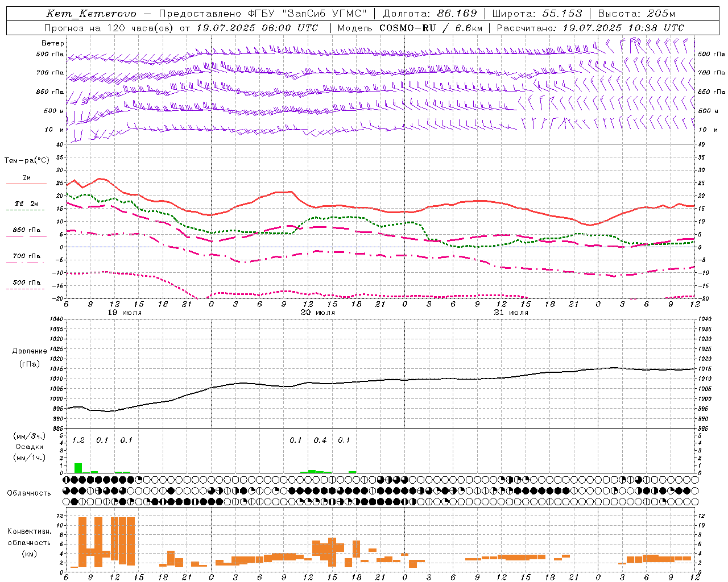The height and width of the screenshot is (582, 728).
Task: Select the (мм/1ч.) precipitation unit label
Action: tap(30, 458)
